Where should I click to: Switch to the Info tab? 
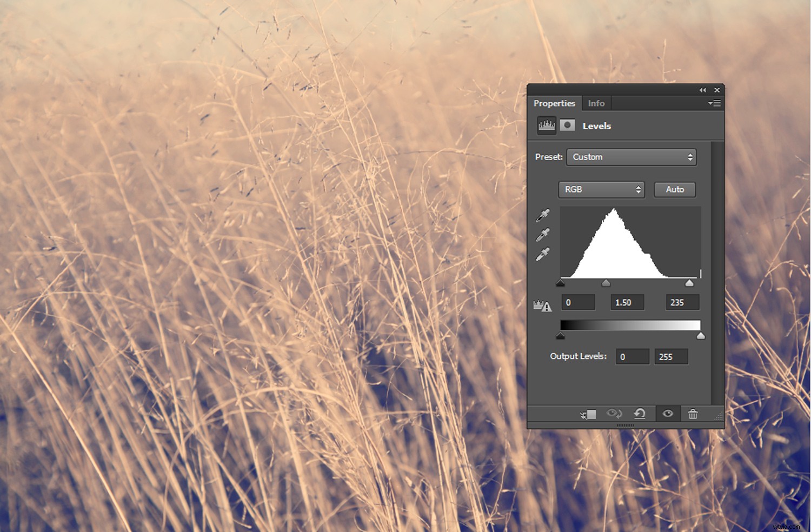596,103
